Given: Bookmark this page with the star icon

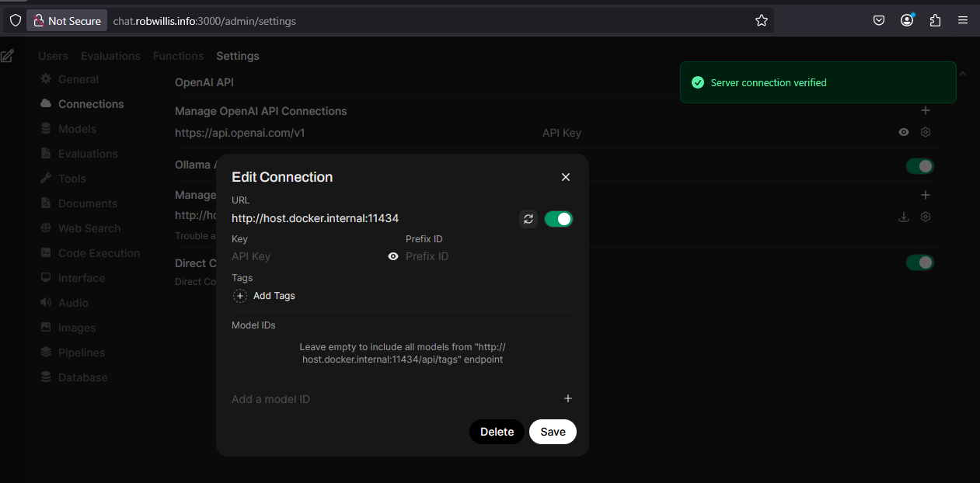Looking at the screenshot, I should pyautogui.click(x=762, y=21).
